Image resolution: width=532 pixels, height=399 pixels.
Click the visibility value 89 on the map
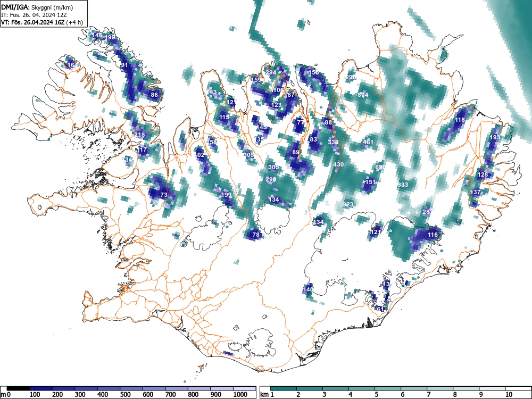click(296, 152)
